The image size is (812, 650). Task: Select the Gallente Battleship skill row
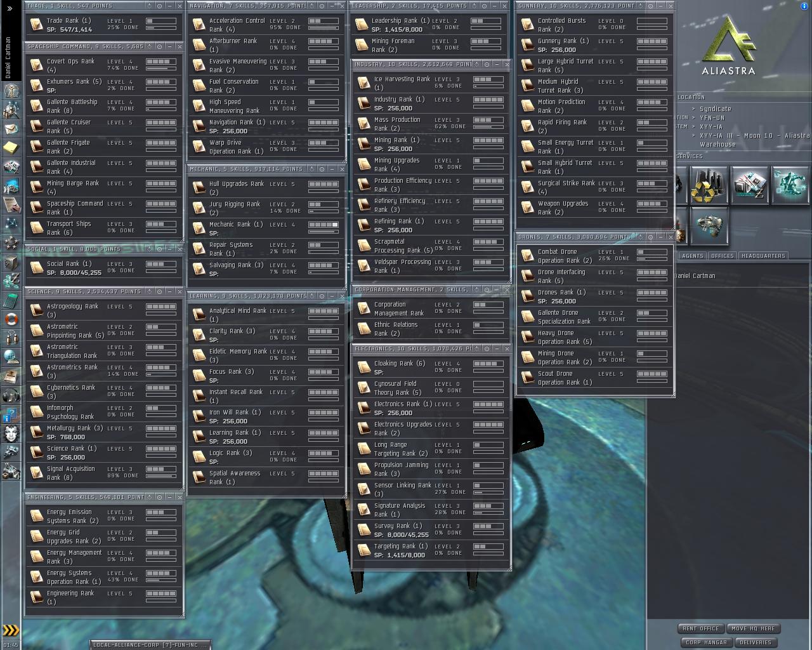[104, 106]
